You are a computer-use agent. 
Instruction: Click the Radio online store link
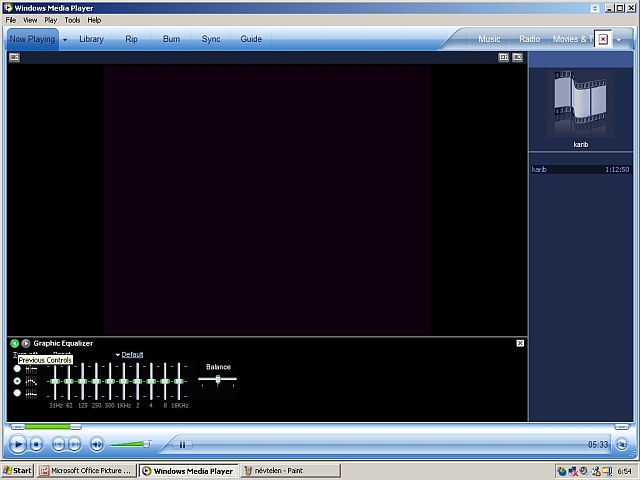pyautogui.click(x=529, y=39)
